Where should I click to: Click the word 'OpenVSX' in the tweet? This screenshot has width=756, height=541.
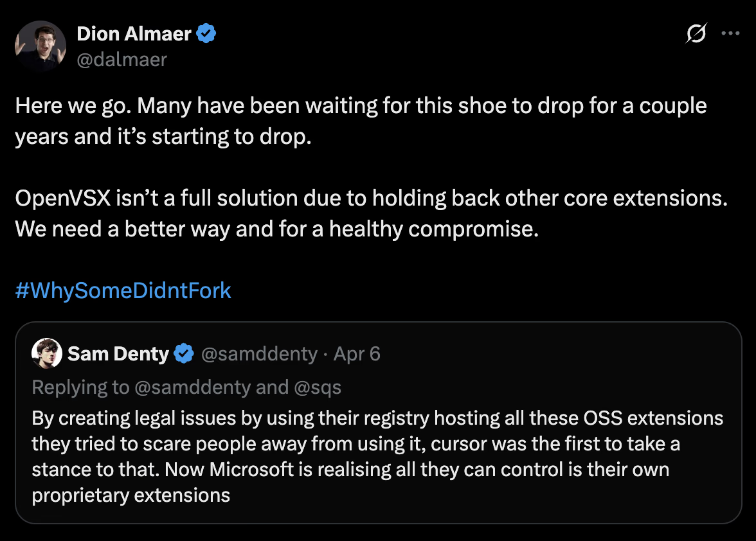point(63,198)
